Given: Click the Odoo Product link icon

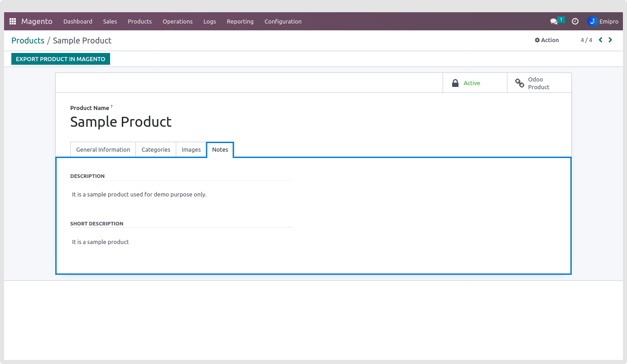Looking at the screenshot, I should (520, 83).
